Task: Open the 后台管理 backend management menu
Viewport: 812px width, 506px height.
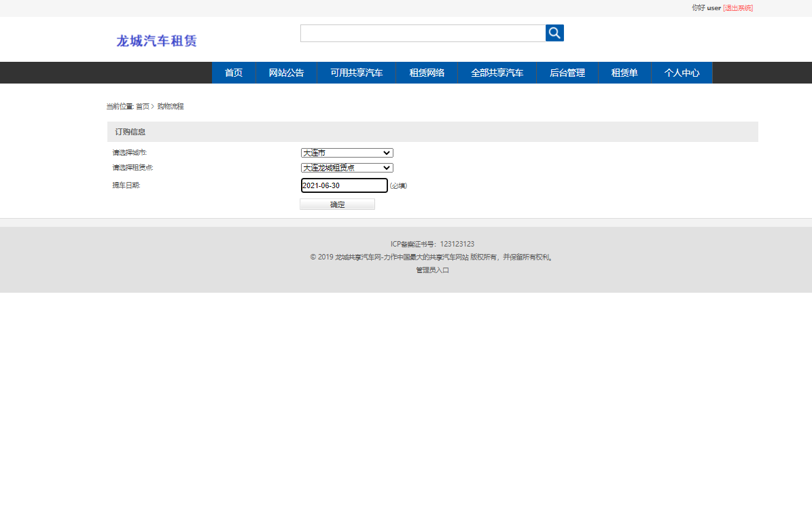Action: click(x=567, y=73)
